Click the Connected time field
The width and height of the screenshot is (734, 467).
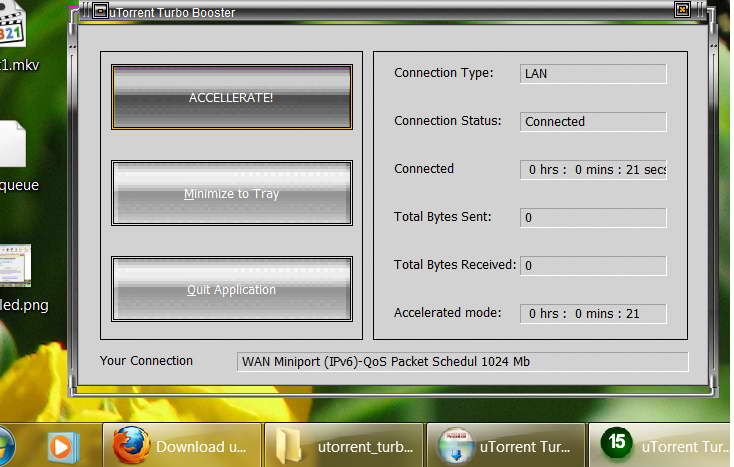(x=593, y=169)
